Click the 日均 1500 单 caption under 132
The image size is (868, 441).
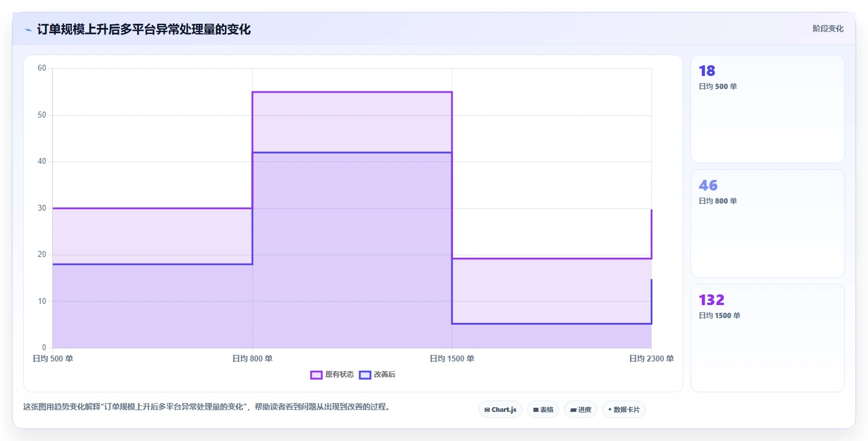pos(720,316)
